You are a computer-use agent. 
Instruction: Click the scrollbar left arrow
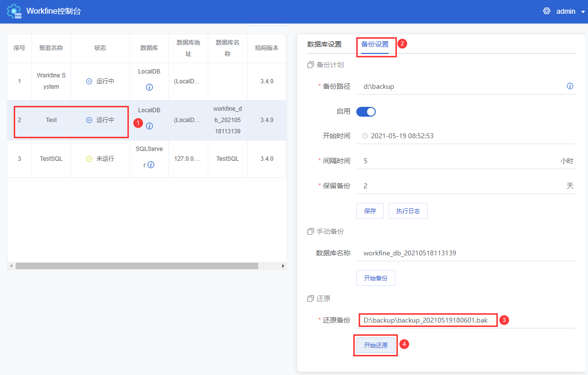click(10, 266)
